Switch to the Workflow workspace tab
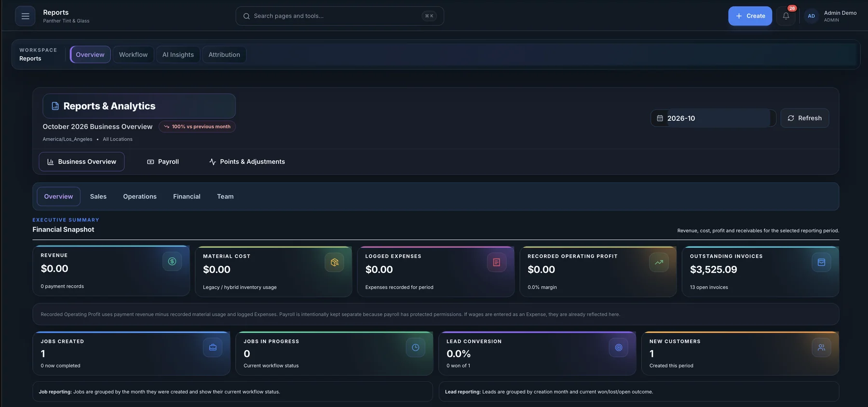The width and height of the screenshot is (868, 407). (x=134, y=54)
